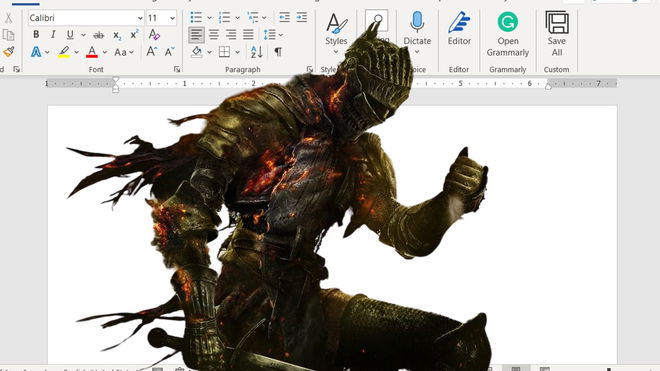The width and height of the screenshot is (660, 371).
Task: Toggle Italic formatting
Action: tap(53, 35)
